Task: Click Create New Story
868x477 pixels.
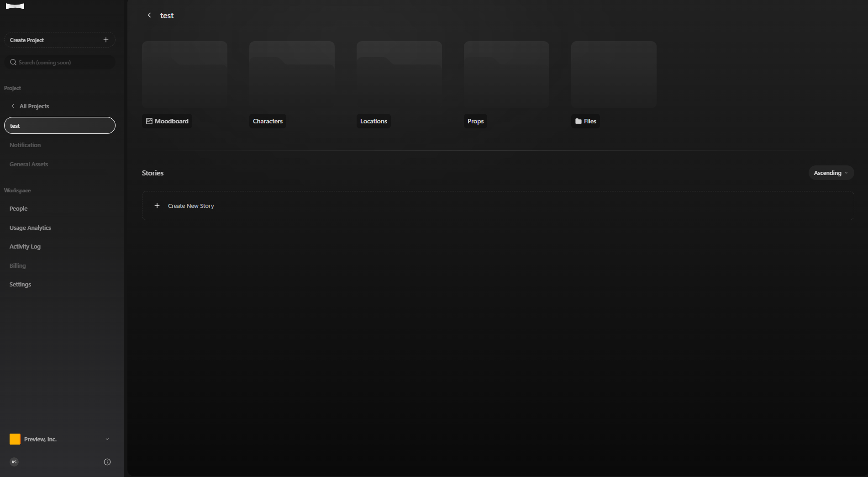Action: (498, 206)
